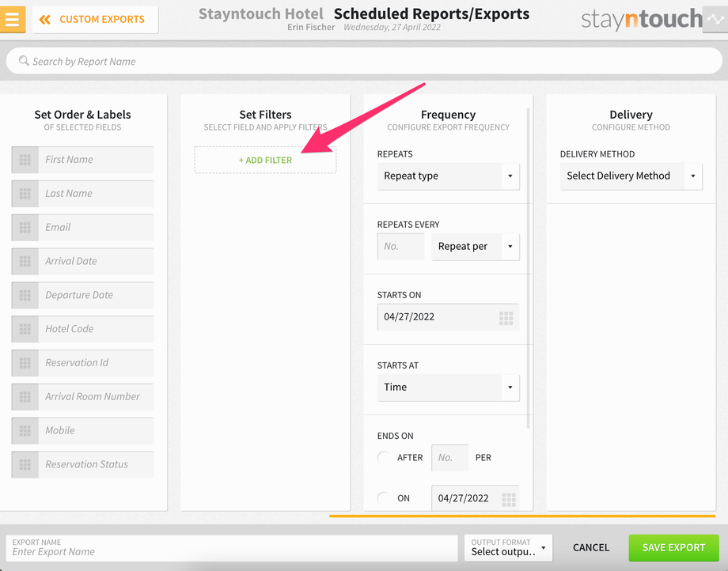Open the Repeat type dropdown
728x571 pixels.
click(448, 176)
